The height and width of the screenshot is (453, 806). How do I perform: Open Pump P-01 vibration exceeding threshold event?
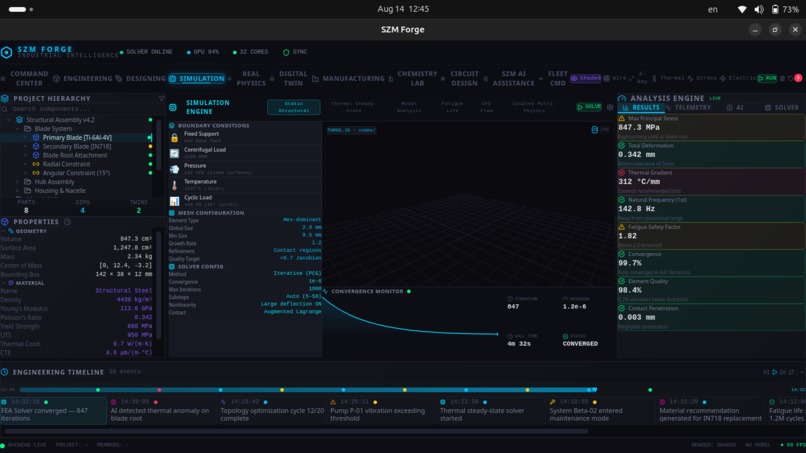tap(382, 410)
